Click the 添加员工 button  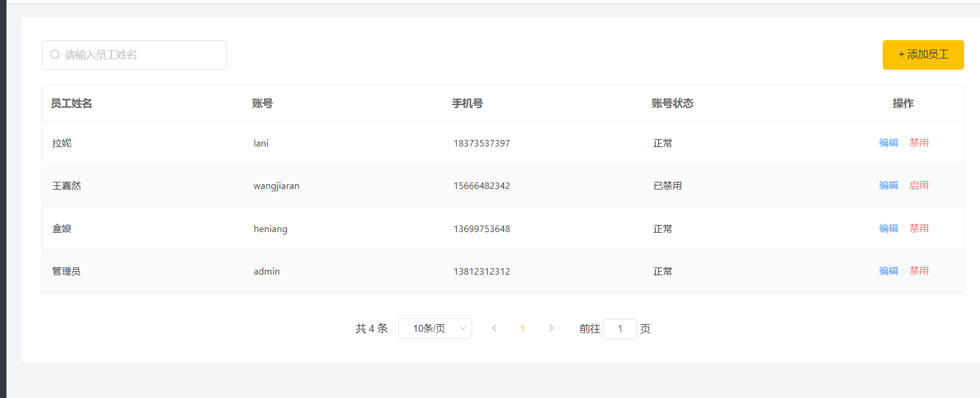[x=923, y=55]
